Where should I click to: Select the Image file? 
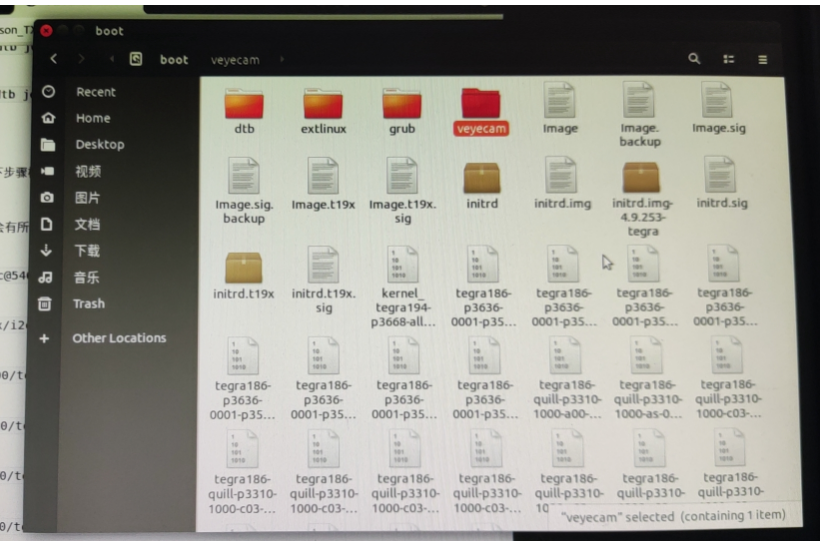(560, 109)
